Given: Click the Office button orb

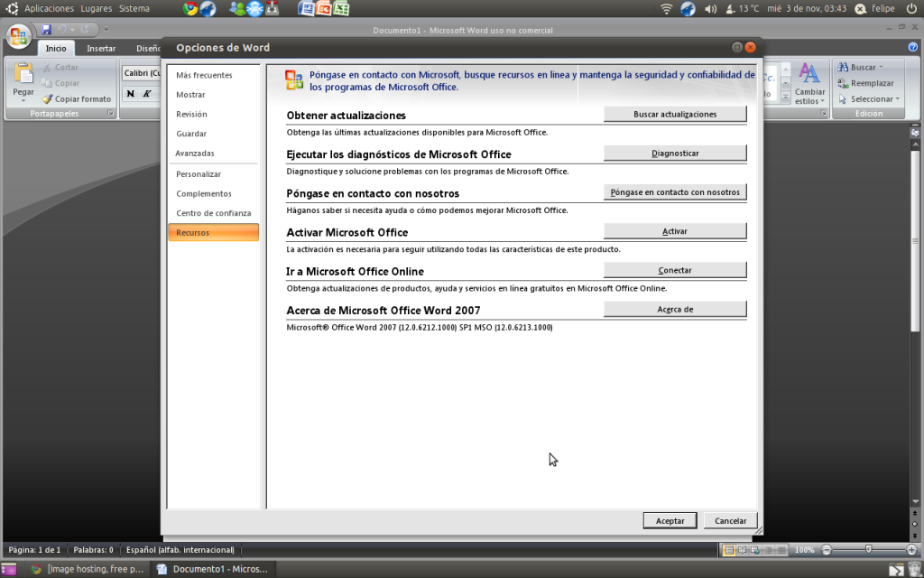Looking at the screenshot, I should point(17,36).
